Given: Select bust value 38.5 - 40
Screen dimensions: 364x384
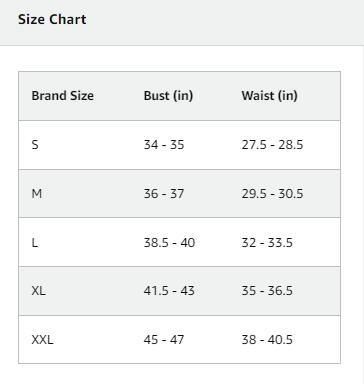Looking at the screenshot, I should point(169,242).
